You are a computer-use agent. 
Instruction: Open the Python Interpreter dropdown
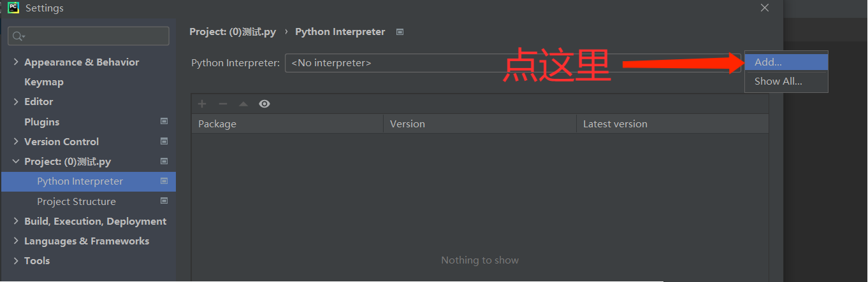tap(510, 63)
